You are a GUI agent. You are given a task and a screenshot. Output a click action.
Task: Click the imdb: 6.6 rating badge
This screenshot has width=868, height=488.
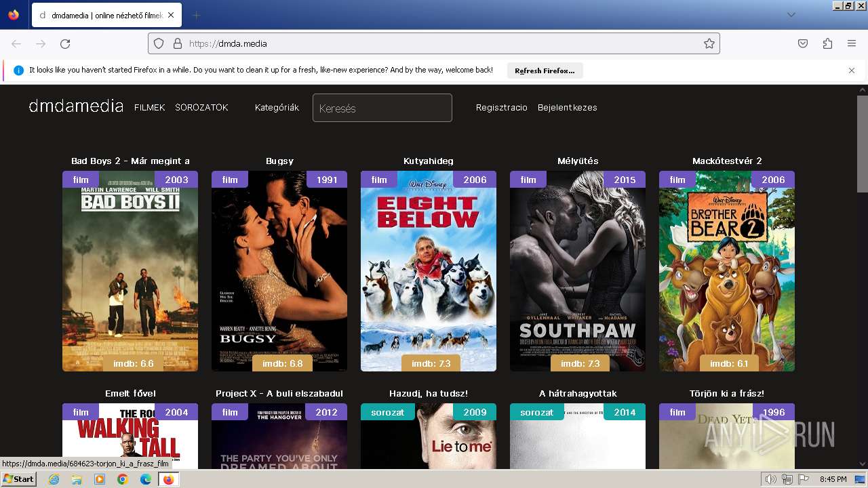click(134, 363)
